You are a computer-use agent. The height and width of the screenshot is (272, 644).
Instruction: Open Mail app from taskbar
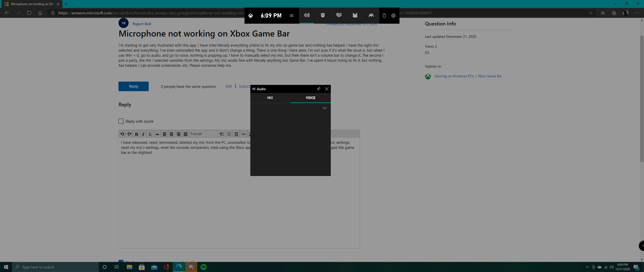coord(154,267)
